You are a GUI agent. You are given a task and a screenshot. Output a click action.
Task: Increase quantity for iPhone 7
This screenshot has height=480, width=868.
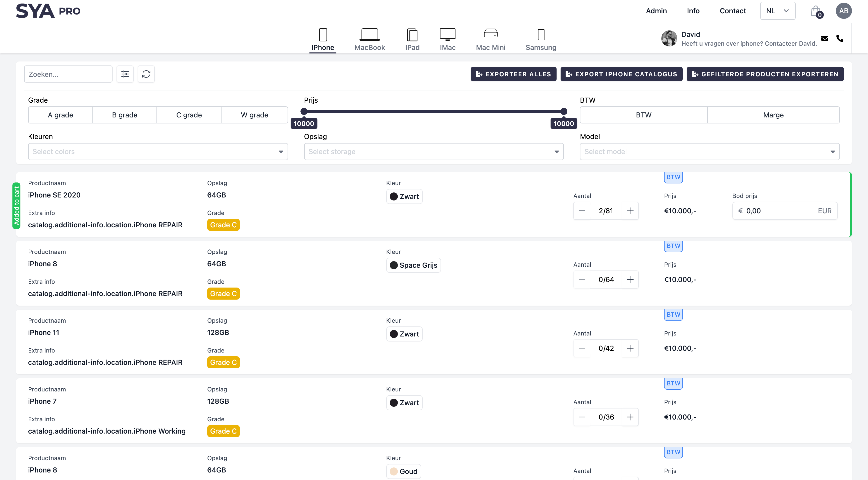click(x=630, y=417)
